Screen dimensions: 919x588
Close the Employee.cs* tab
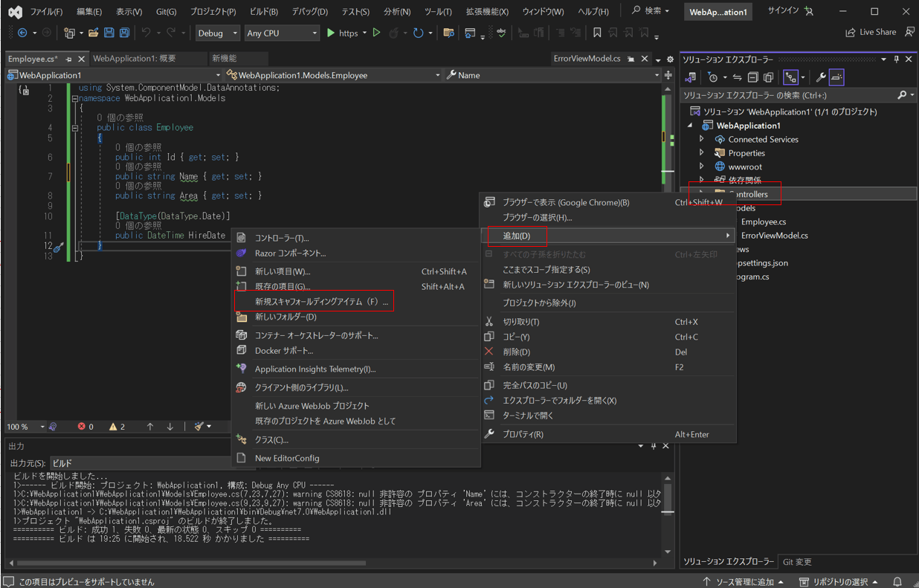tap(81, 59)
